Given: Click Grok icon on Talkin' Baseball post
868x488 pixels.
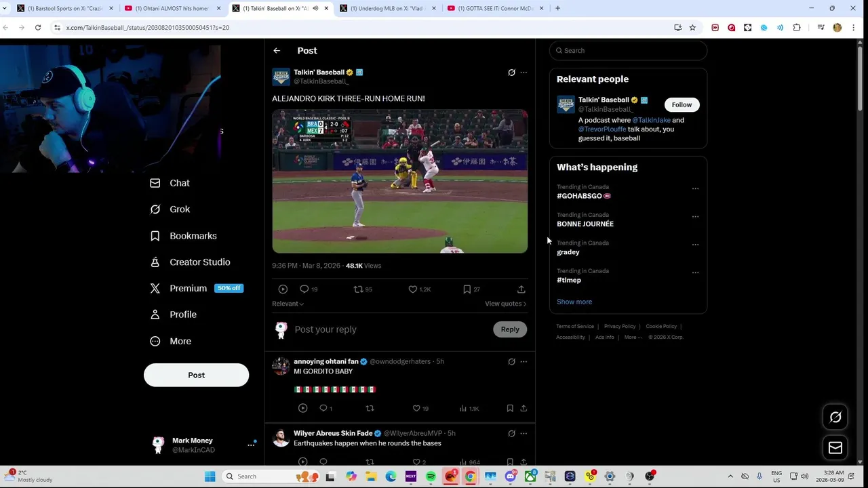Looking at the screenshot, I should (511, 73).
